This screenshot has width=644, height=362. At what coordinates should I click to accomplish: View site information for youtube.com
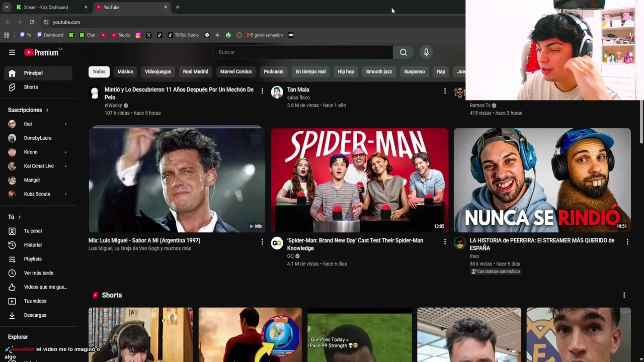coord(46,22)
